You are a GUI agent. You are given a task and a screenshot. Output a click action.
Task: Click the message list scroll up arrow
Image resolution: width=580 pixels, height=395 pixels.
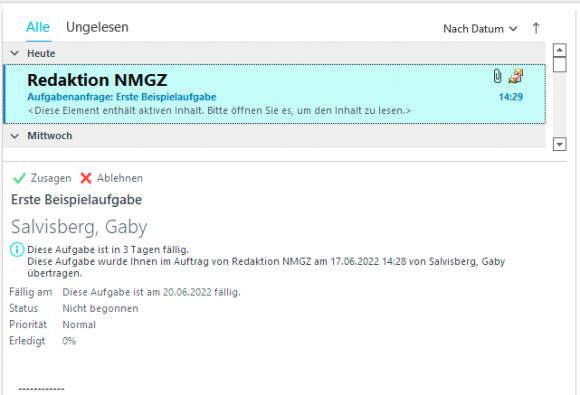point(560,50)
